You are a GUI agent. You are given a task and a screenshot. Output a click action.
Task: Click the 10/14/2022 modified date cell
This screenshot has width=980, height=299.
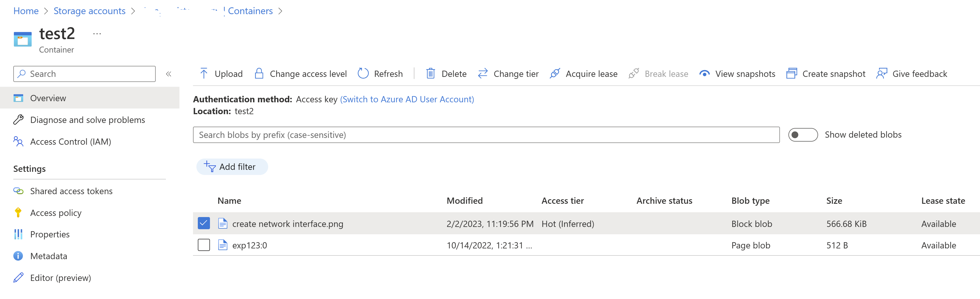[x=489, y=245]
